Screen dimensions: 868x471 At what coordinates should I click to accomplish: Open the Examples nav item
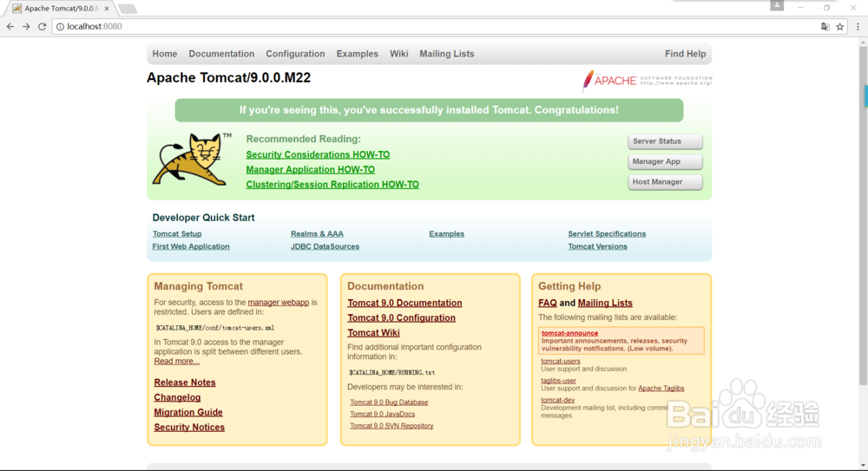[357, 54]
